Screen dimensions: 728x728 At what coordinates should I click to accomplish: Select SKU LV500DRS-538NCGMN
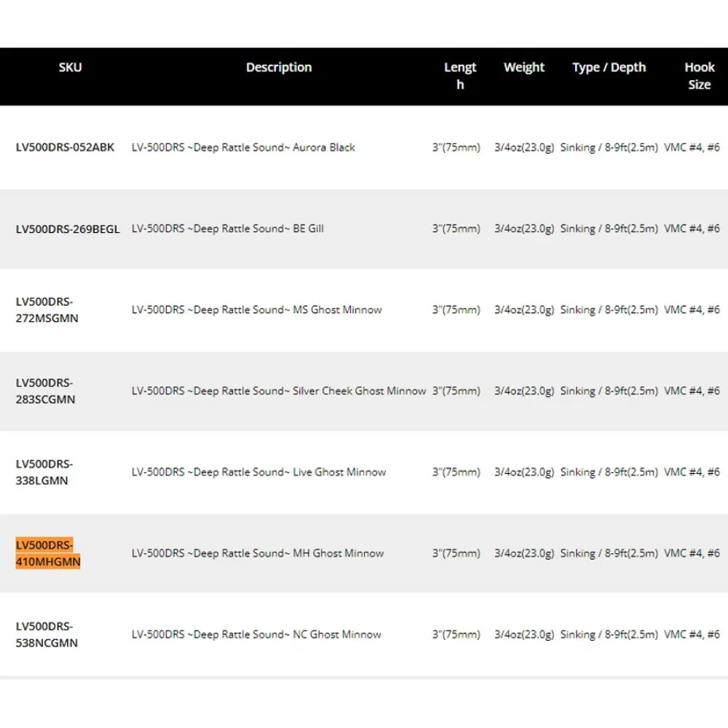[x=47, y=634]
